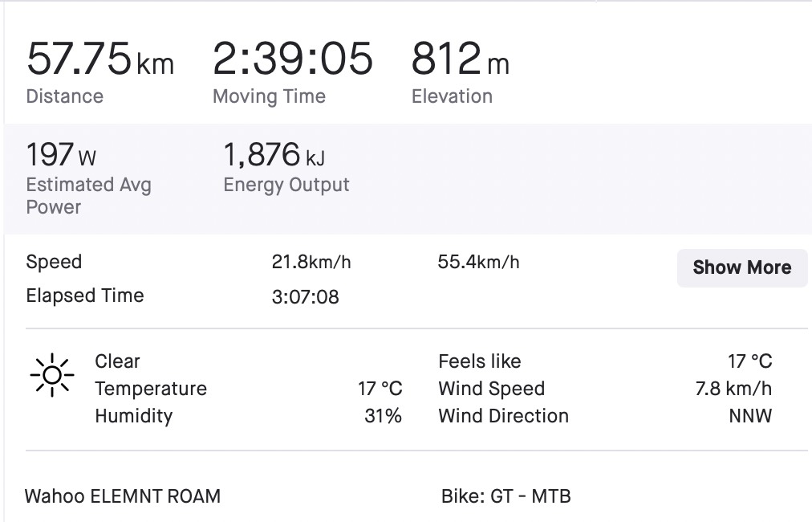The image size is (812, 522).
Task: Click the 3:07:08 elapsed time value
Action: pos(305,297)
